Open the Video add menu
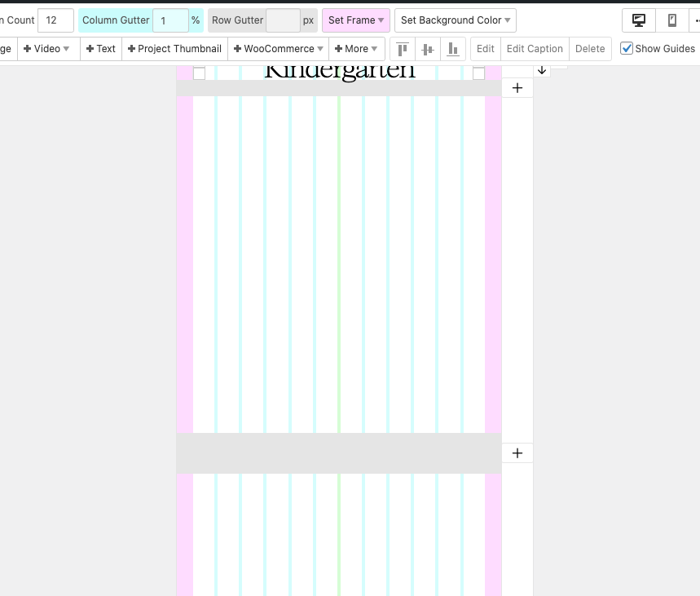 [x=46, y=49]
